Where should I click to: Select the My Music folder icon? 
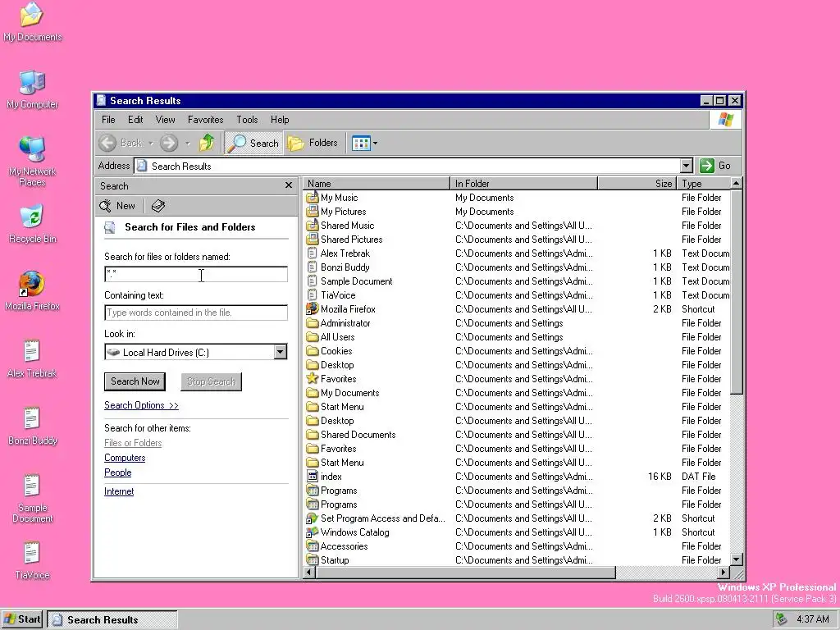313,197
